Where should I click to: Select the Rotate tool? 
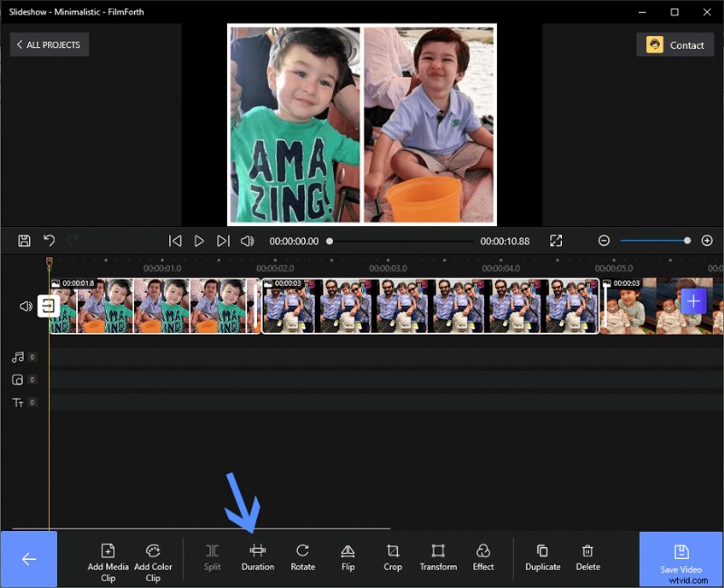coord(302,558)
